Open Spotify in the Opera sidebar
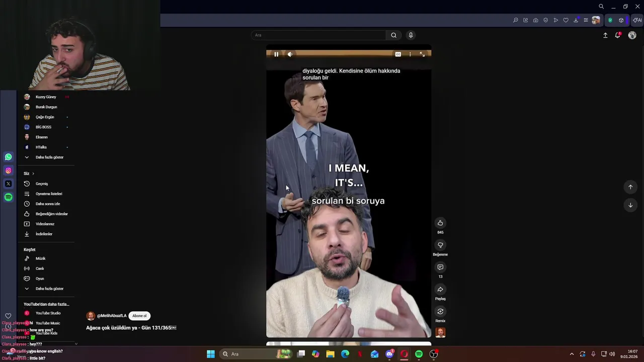This screenshot has width=644, height=362. [9, 198]
